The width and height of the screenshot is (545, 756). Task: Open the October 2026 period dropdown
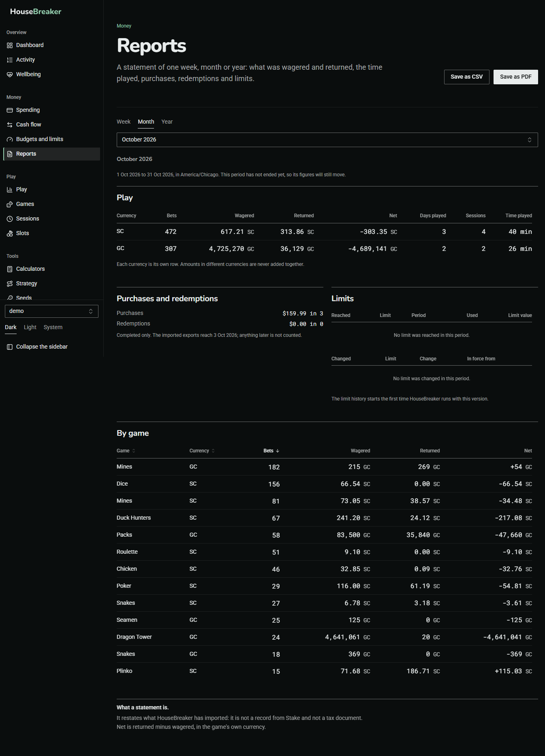pyautogui.click(x=327, y=140)
